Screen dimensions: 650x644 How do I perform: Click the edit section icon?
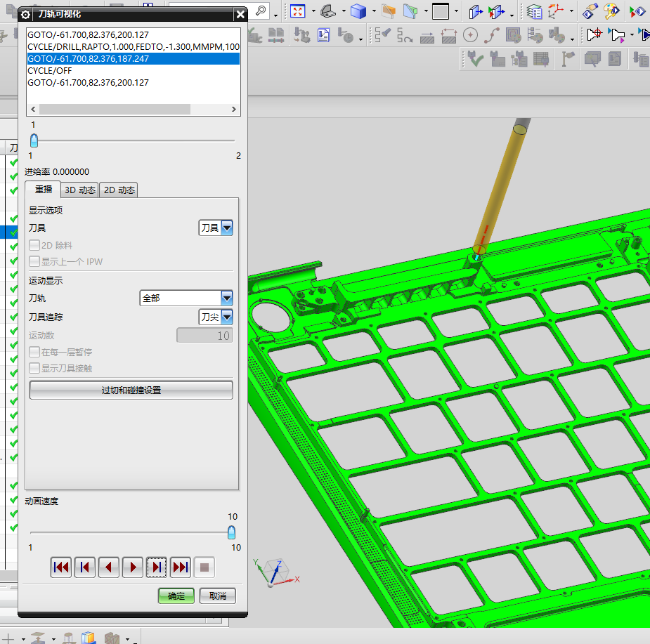coord(410,11)
